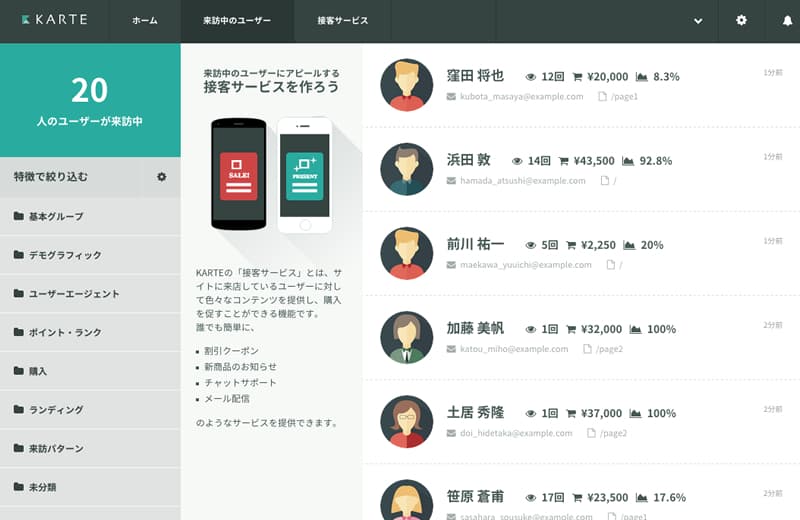
Task: Click the black phone SALE illustration
Action: pyautogui.click(x=239, y=174)
